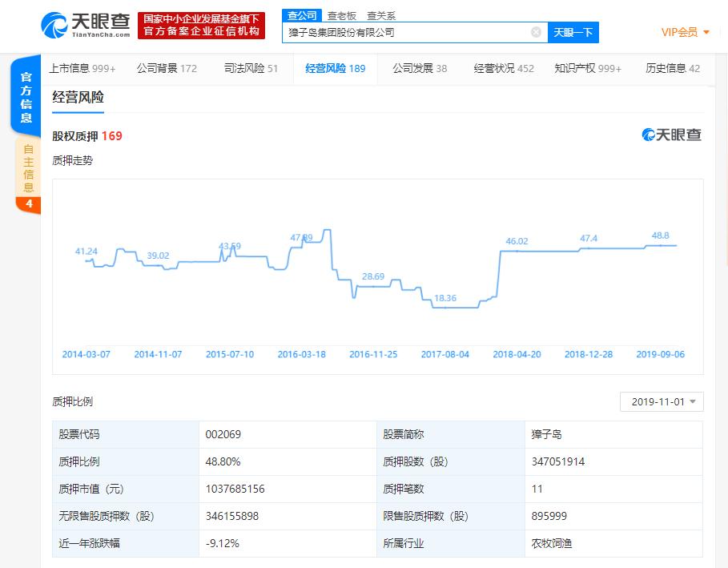Clear the search field with X icon
The height and width of the screenshot is (568, 728).
[x=536, y=33]
